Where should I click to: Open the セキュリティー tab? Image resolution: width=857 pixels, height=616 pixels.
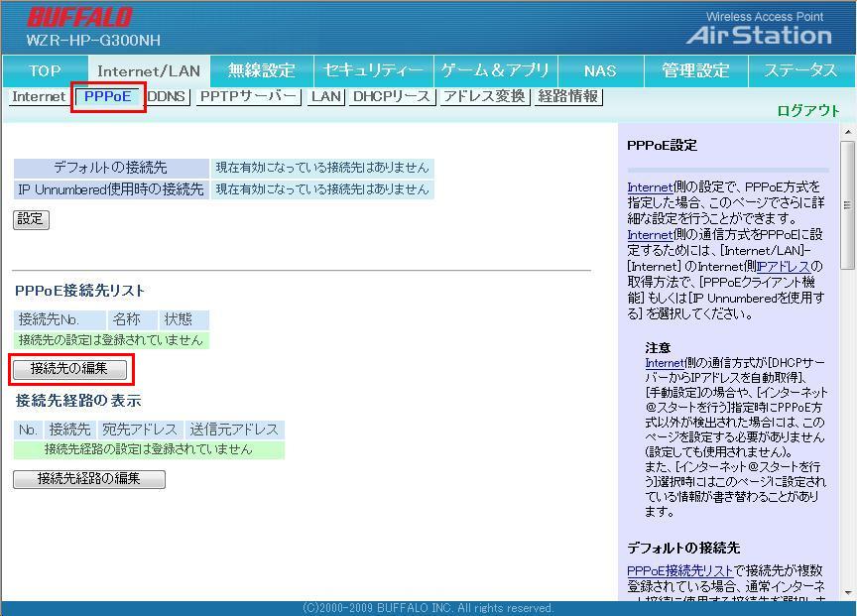373,70
